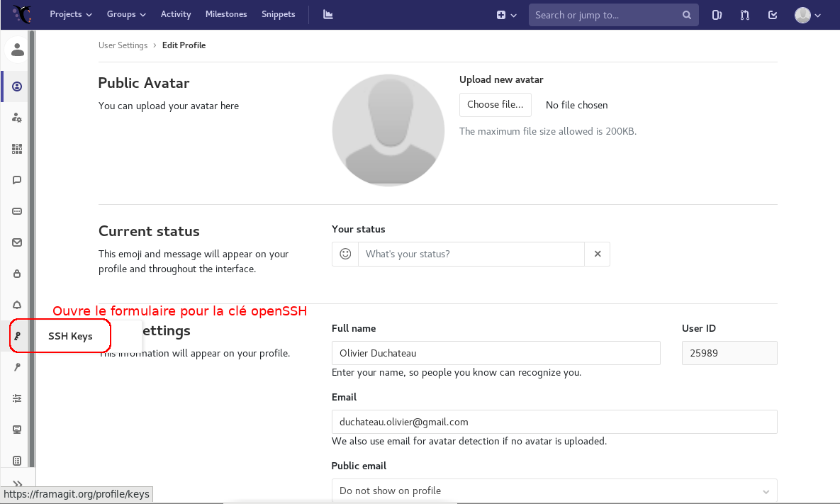Click the GPG Keys key icon in sidebar
The image size is (840, 504).
[18, 367]
